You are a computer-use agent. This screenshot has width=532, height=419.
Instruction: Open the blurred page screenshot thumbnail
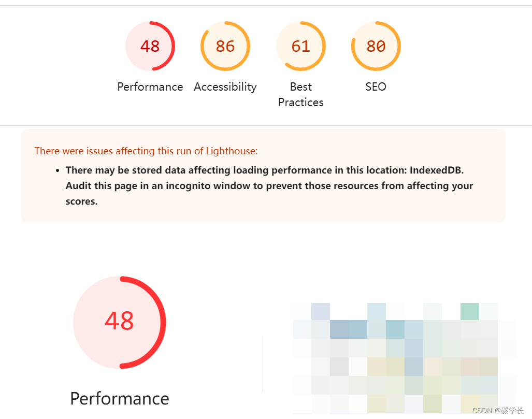[405, 358]
